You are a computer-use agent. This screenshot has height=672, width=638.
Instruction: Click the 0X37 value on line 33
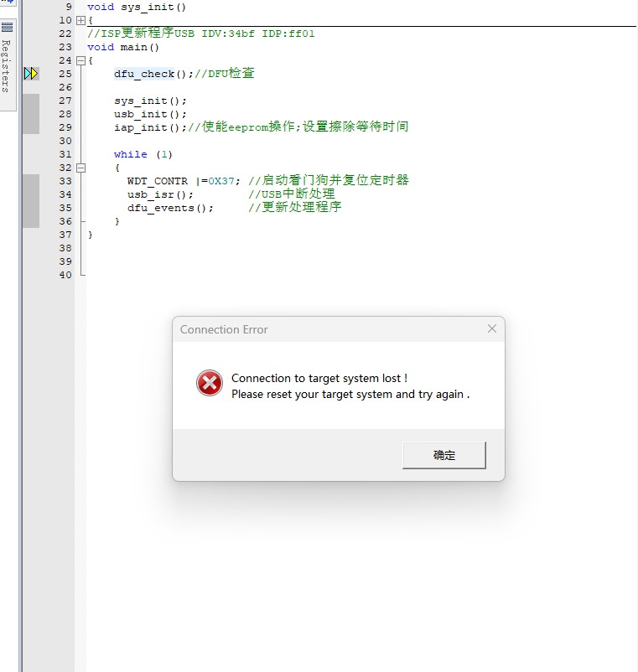(221, 181)
